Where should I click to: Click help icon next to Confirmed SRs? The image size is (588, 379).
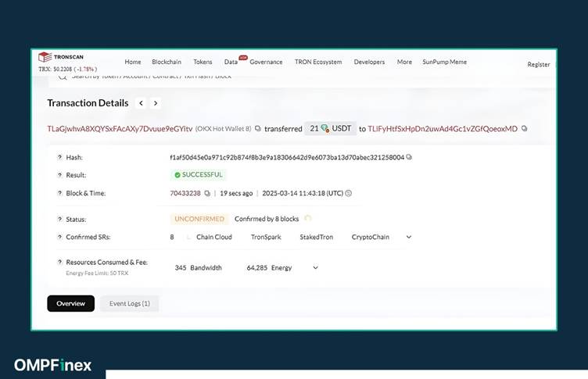pyautogui.click(x=59, y=237)
